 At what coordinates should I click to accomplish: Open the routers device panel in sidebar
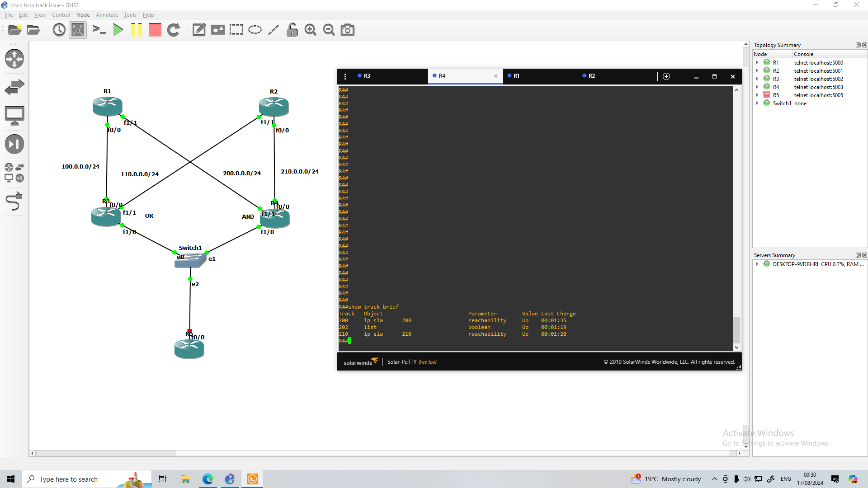[x=14, y=59]
